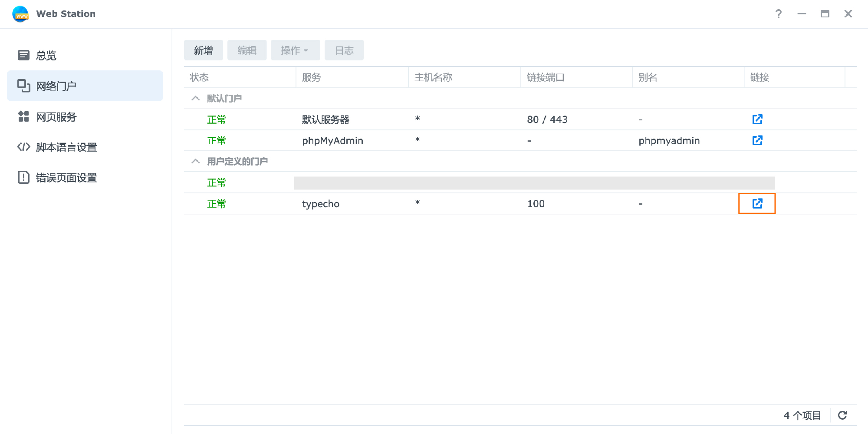Viewport: 868px width, 434px height.
Task: Click the 编辑 button
Action: pyautogui.click(x=247, y=50)
